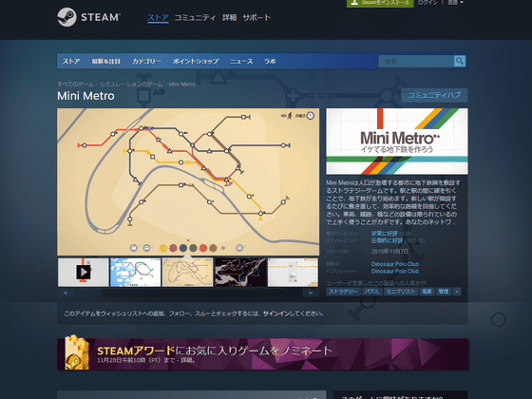532x399 pixels.
Task: Open ポイントショップ in the store bar
Action: (x=196, y=62)
